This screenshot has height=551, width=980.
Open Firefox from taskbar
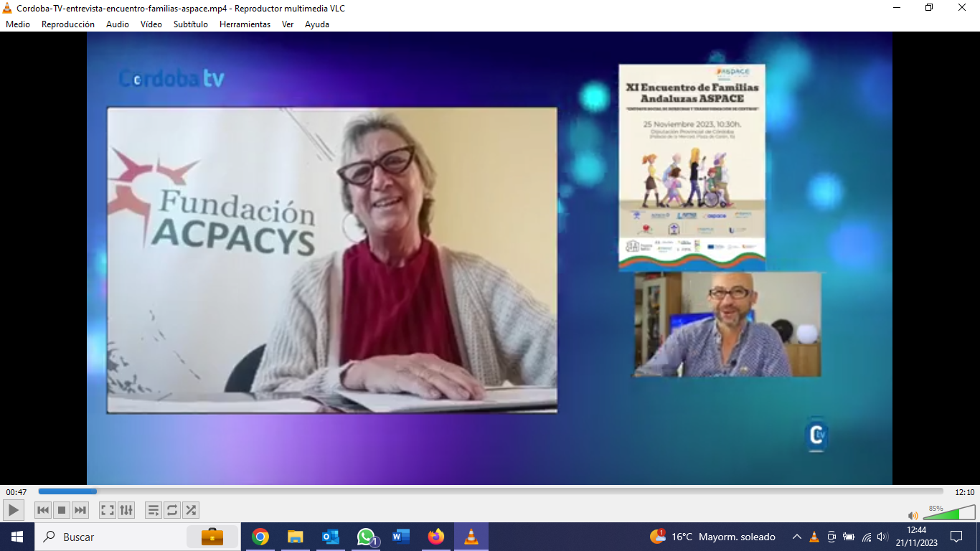coord(435,537)
